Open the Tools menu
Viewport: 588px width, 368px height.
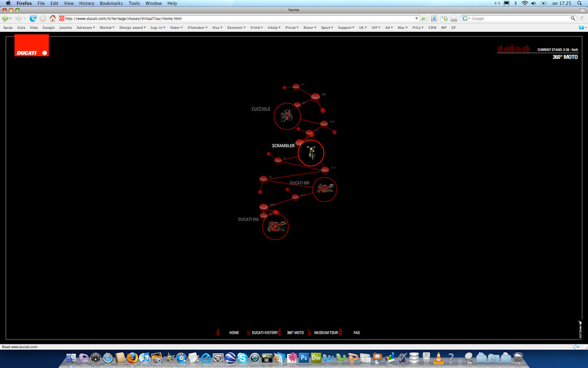(134, 3)
